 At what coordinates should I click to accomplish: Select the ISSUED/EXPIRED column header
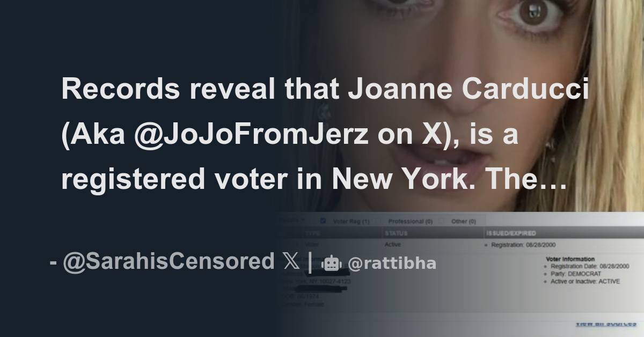click(510, 233)
